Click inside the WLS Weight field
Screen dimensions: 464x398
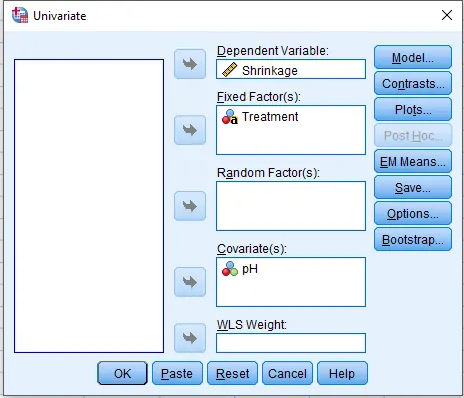click(291, 343)
